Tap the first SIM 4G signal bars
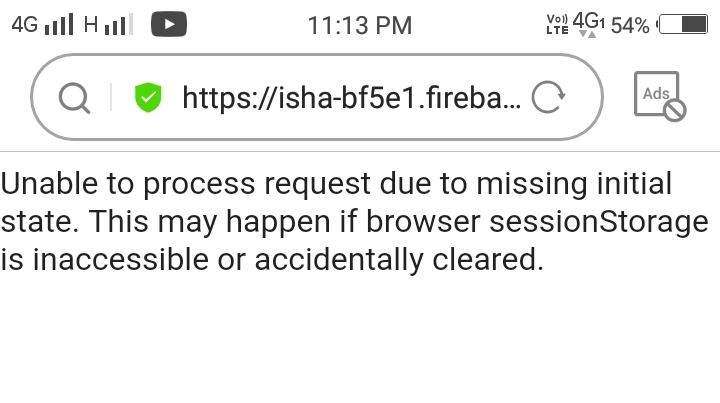 [60, 25]
